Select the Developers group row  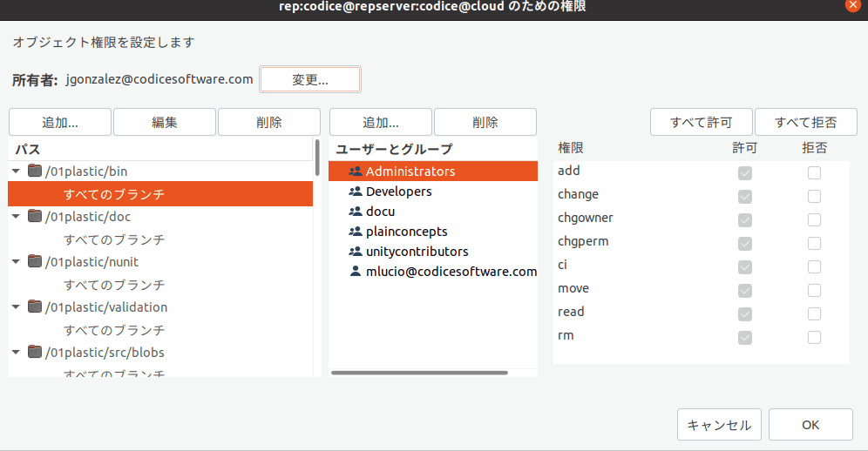click(x=433, y=192)
